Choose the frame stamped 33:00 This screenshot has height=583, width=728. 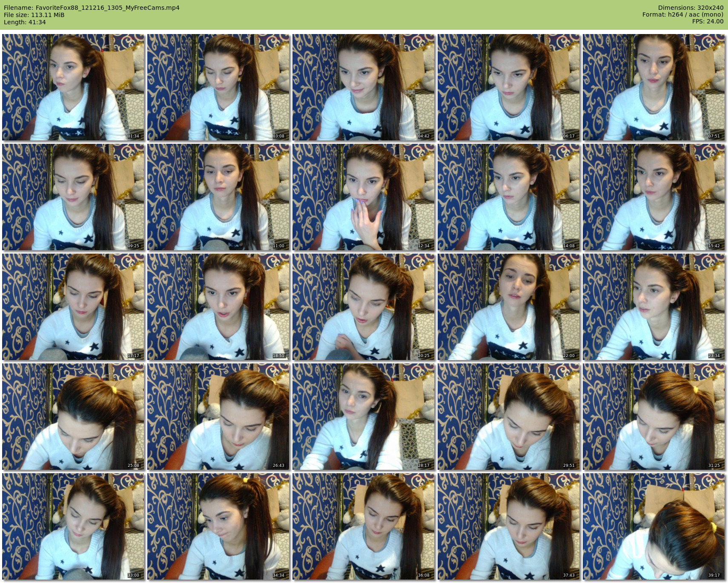[73, 526]
